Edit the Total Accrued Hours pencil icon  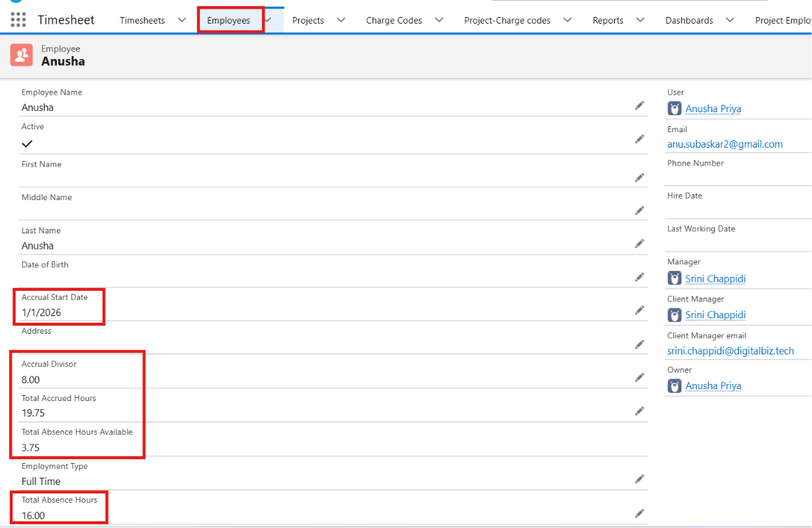(639, 411)
